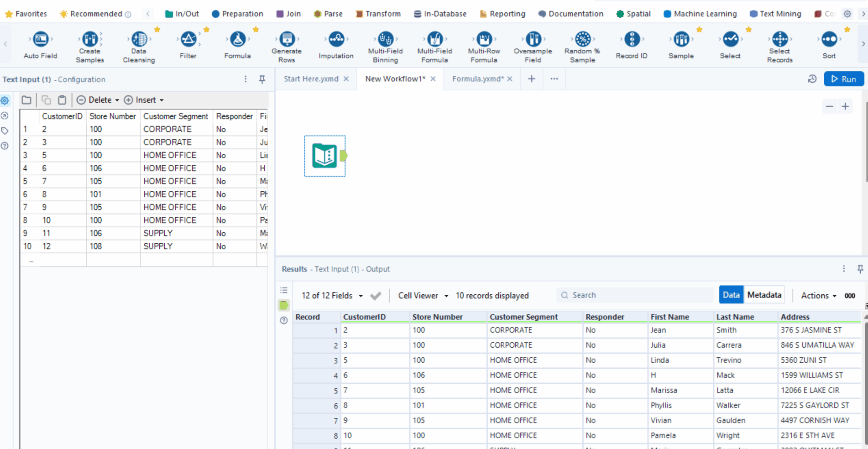Switch results view to Metadata
This screenshot has width=868, height=449.
(x=764, y=295)
